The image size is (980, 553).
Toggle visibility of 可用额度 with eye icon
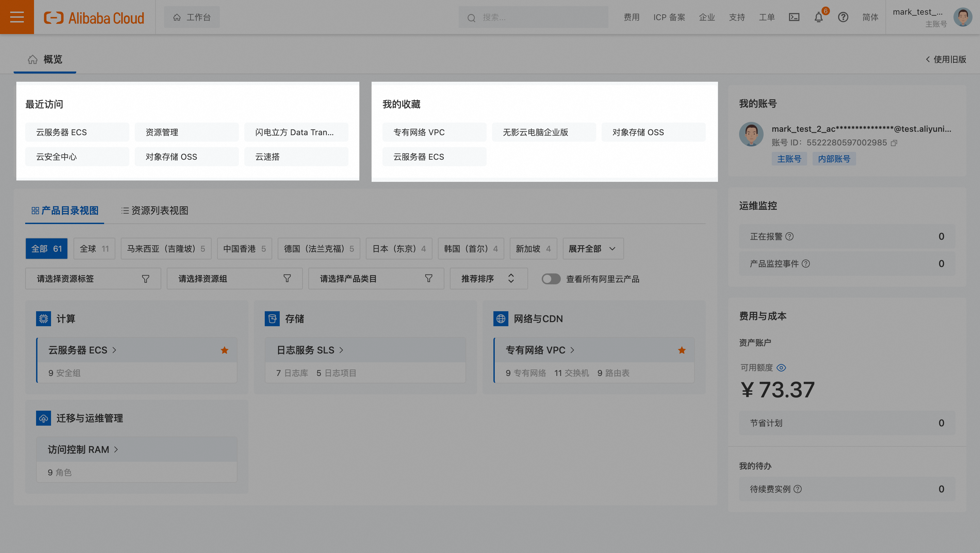[781, 368]
